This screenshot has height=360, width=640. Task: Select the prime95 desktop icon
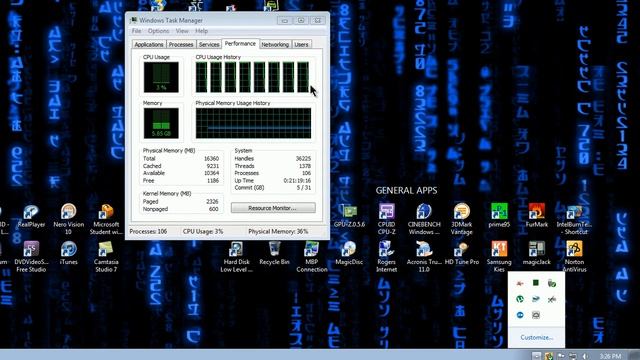click(499, 216)
